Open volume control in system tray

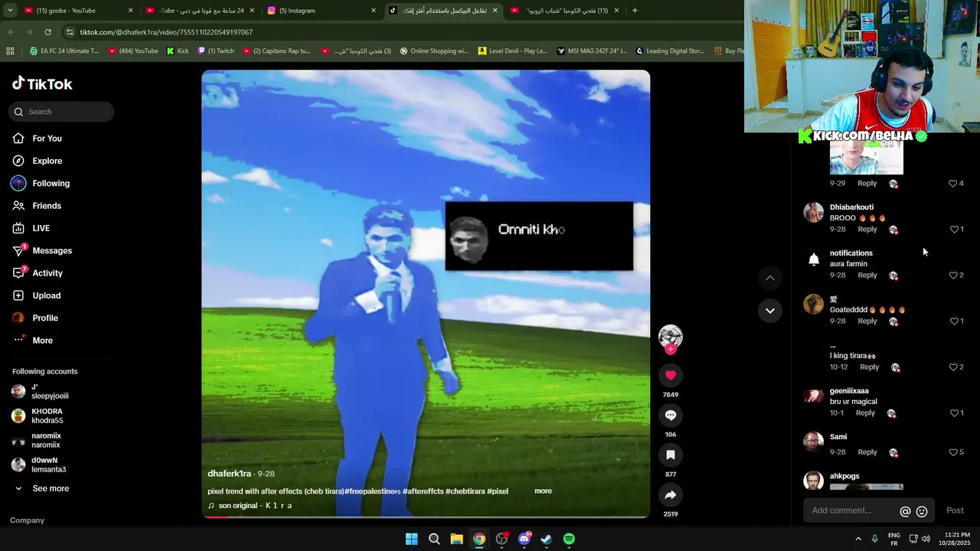point(925,539)
